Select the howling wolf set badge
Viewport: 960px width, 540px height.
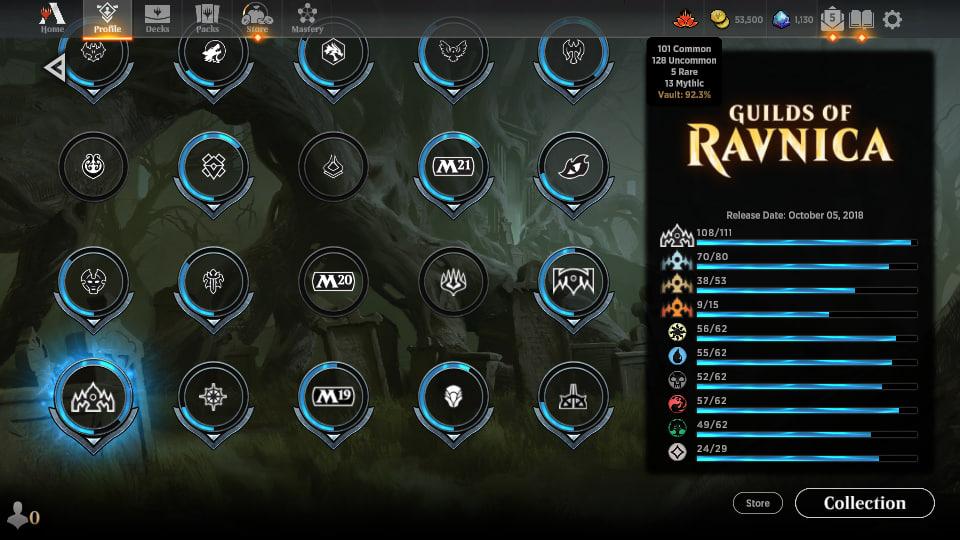[x=213, y=53]
